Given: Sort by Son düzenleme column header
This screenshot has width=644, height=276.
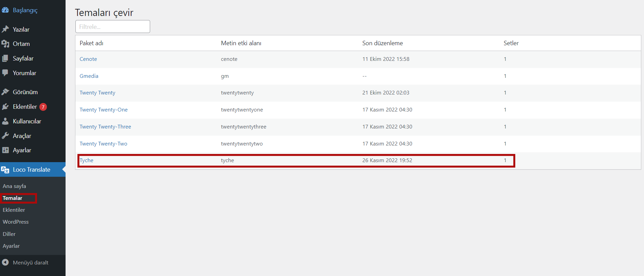Looking at the screenshot, I should click(x=382, y=43).
